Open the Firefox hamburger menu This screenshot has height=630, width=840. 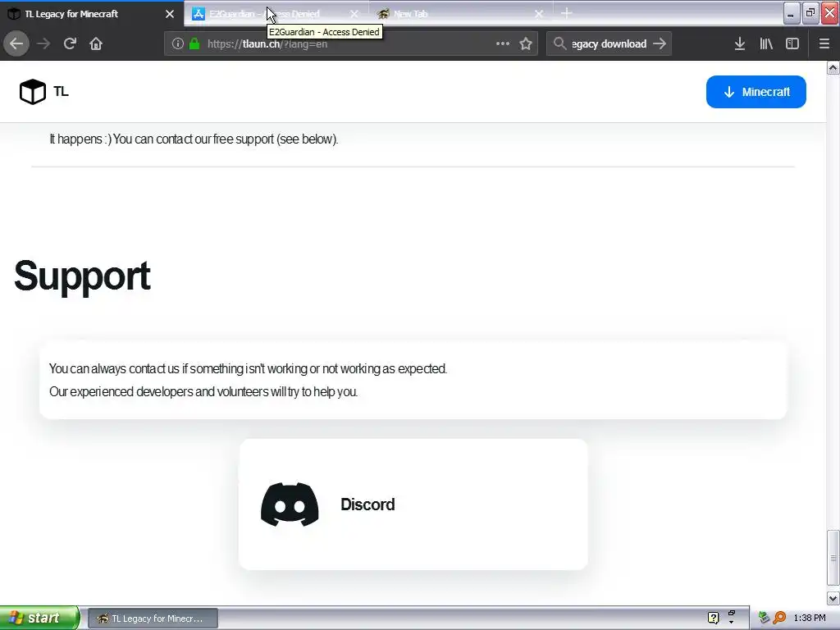[x=824, y=44]
